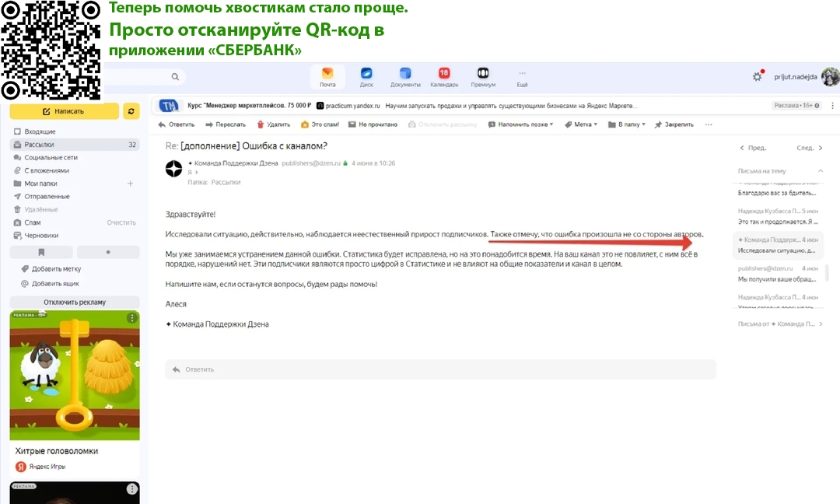
Task: Open thread letter 'Мы получили ваше обращ...'
Action: (x=777, y=274)
